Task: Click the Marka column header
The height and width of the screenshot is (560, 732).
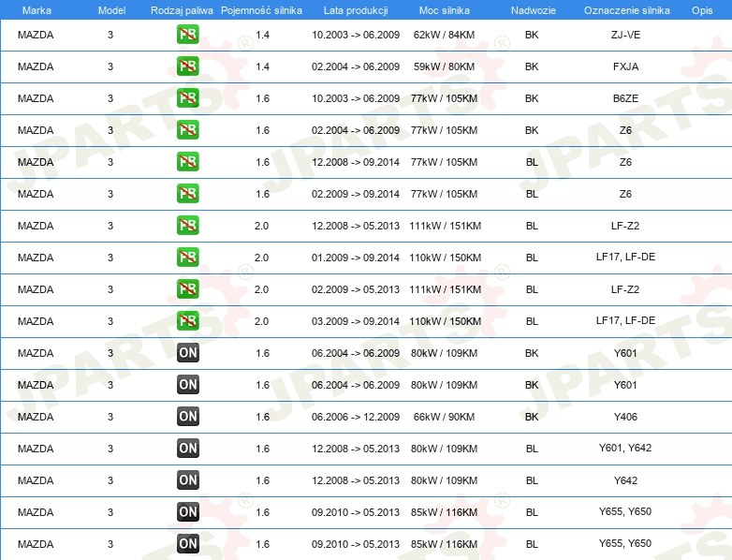Action: [x=37, y=10]
